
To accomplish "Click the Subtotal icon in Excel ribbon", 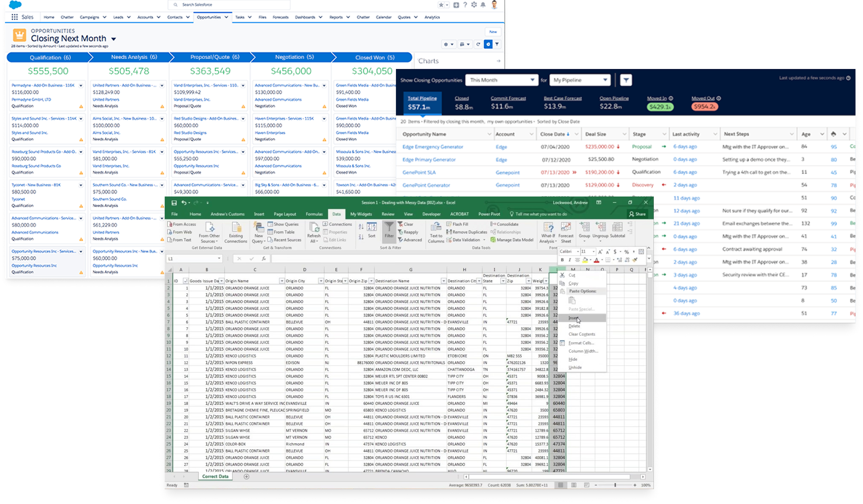I will (617, 227).
